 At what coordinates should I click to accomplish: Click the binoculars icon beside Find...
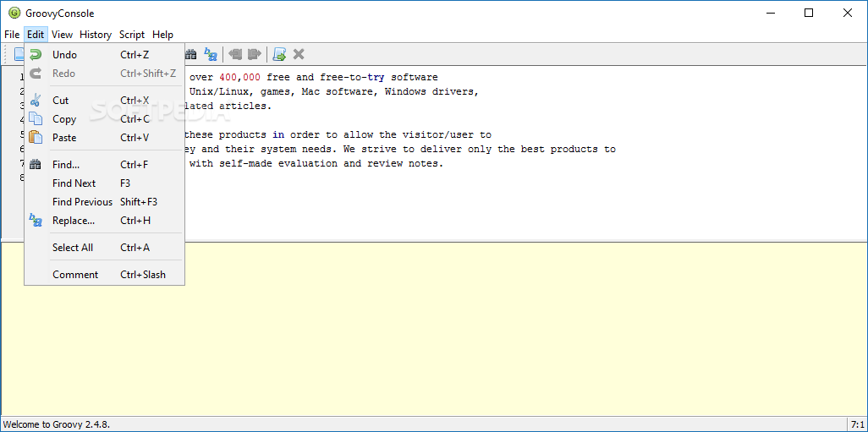pos(36,164)
